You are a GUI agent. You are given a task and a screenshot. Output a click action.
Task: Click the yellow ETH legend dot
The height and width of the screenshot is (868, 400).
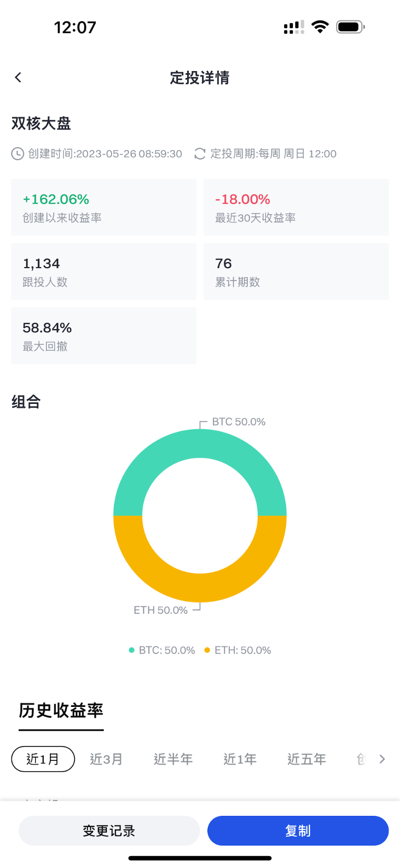click(x=207, y=650)
